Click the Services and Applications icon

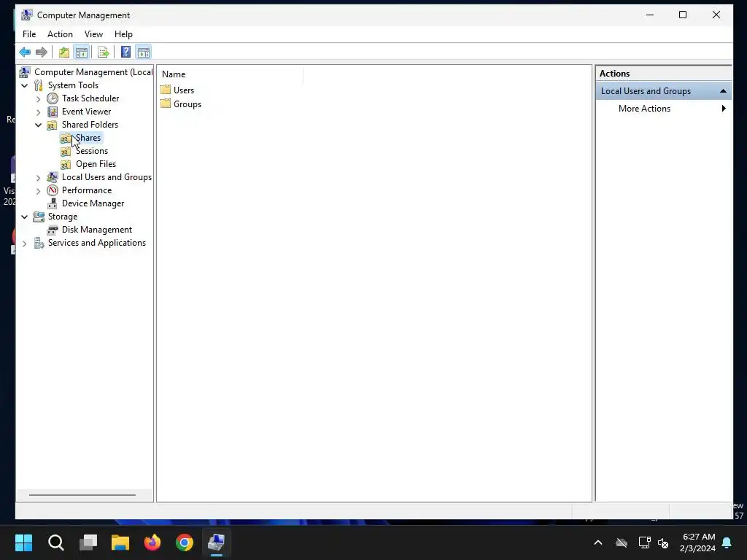click(x=39, y=243)
